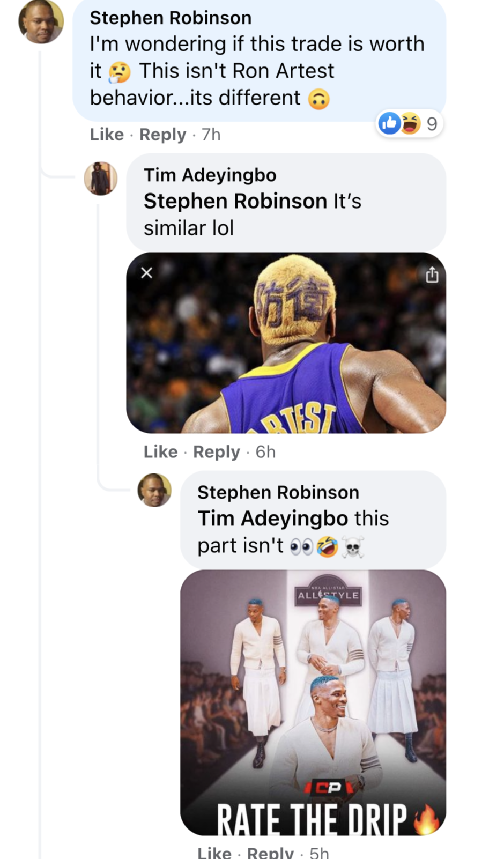Image resolution: width=504 pixels, height=859 pixels.
Task: Tap the blue thumbs-up reaction icon
Action: tap(389, 123)
